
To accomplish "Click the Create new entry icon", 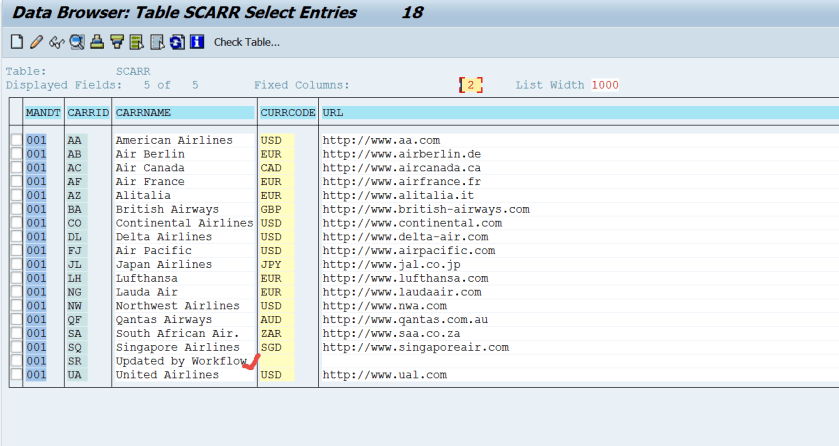I will (17, 42).
